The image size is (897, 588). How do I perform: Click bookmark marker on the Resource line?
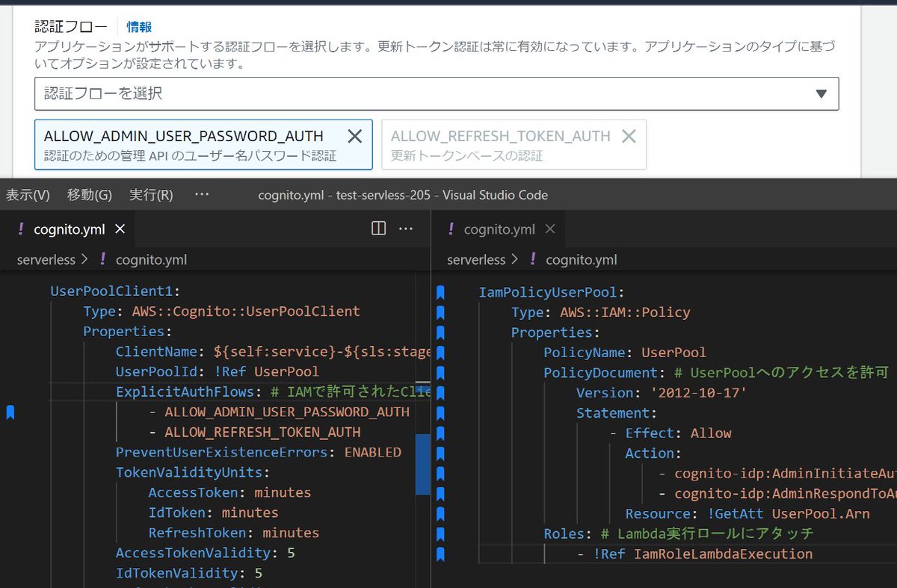(440, 513)
